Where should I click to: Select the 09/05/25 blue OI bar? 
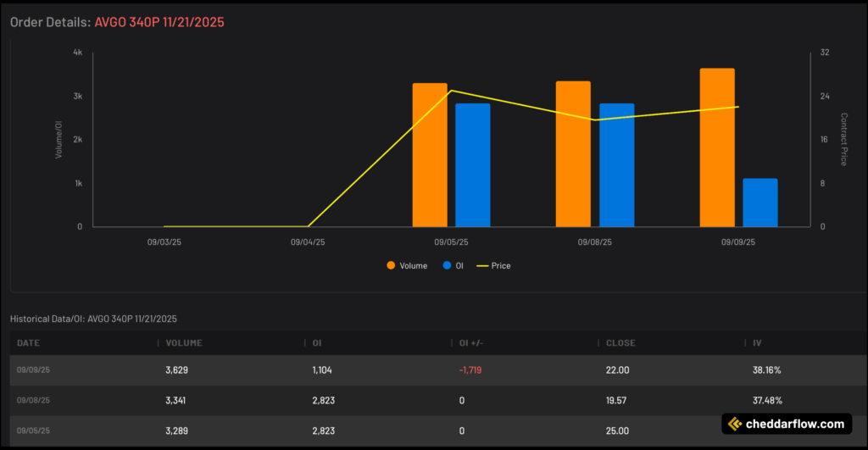pyautogui.click(x=473, y=165)
